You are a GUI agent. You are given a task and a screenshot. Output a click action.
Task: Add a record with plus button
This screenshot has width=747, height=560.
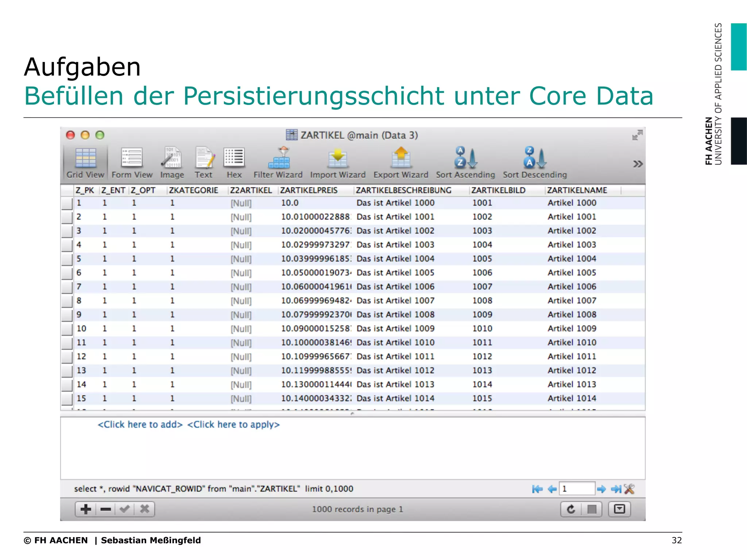(x=86, y=509)
